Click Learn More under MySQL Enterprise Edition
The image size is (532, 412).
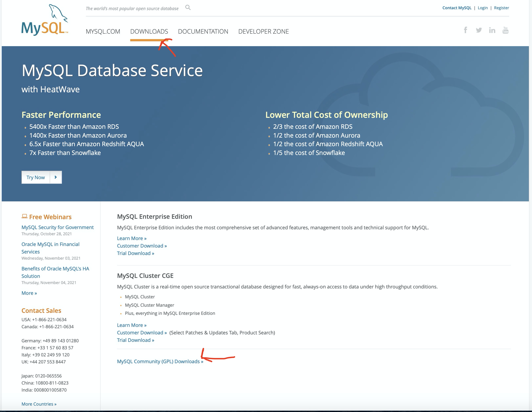[x=132, y=238]
